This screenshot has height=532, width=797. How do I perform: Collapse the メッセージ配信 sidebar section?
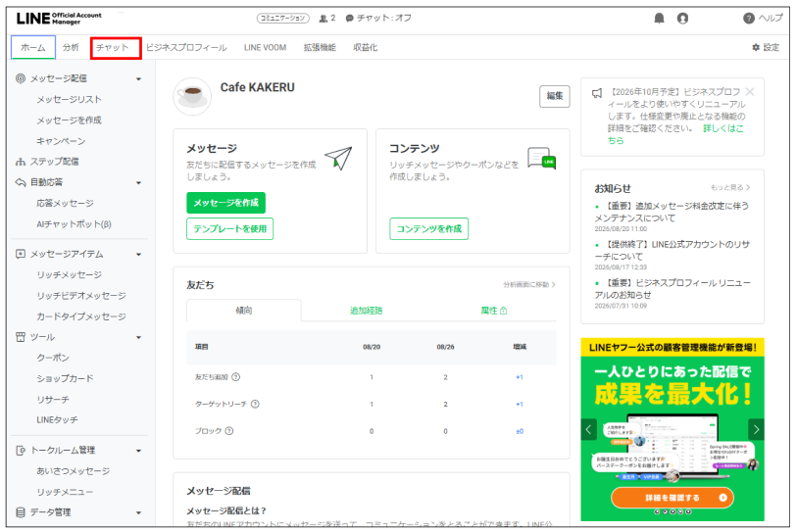(x=139, y=78)
